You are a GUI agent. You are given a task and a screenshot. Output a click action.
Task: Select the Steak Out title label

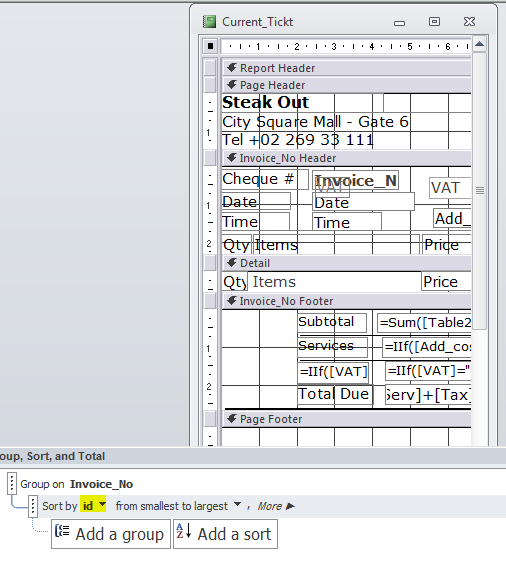[x=266, y=103]
